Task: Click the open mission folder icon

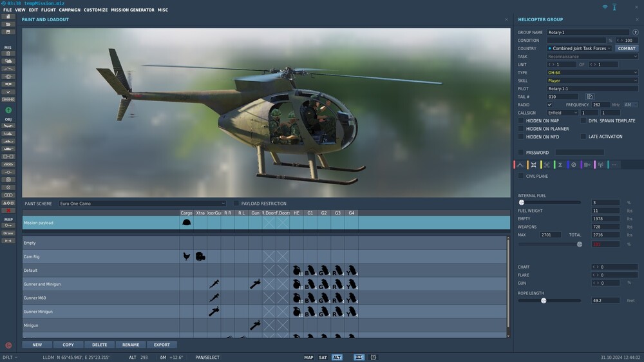Action: [8, 24]
